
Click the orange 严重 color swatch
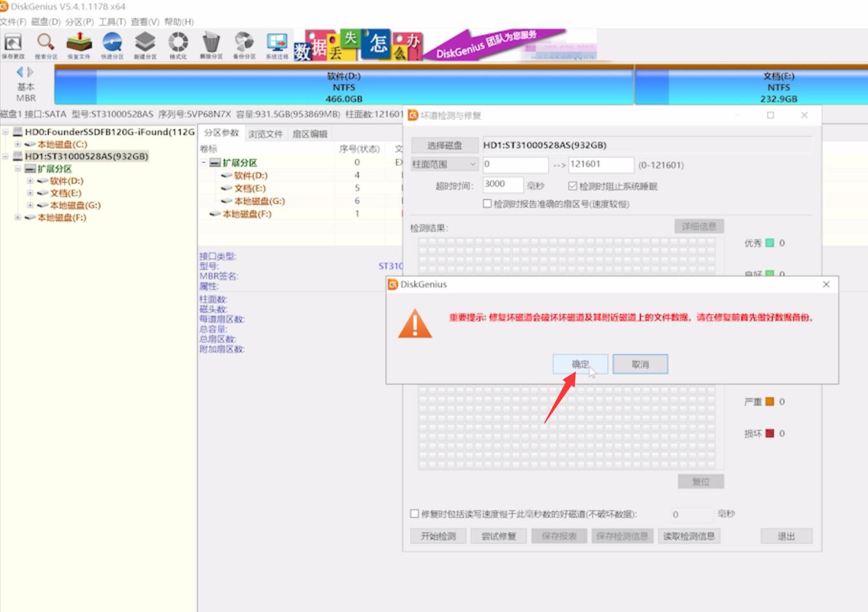tap(770, 401)
